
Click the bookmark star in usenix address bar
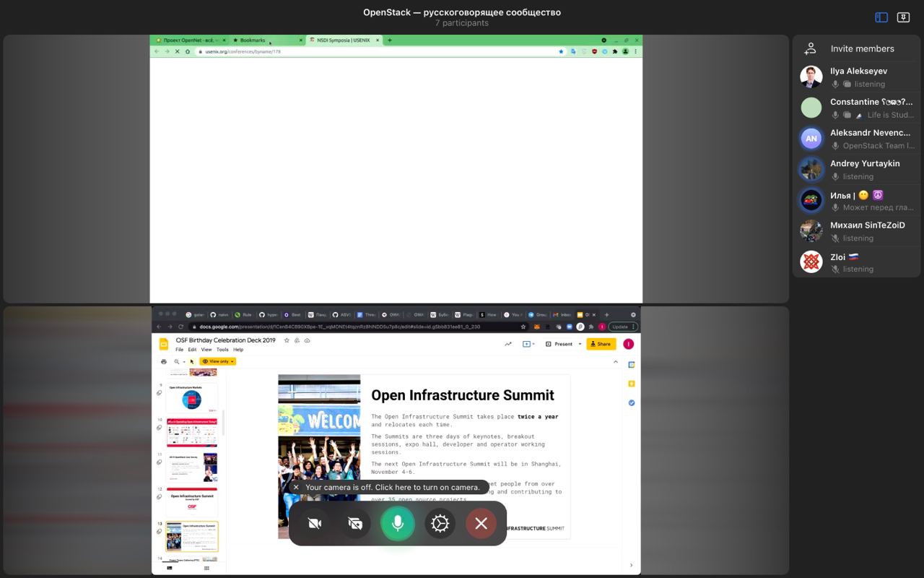(x=561, y=51)
